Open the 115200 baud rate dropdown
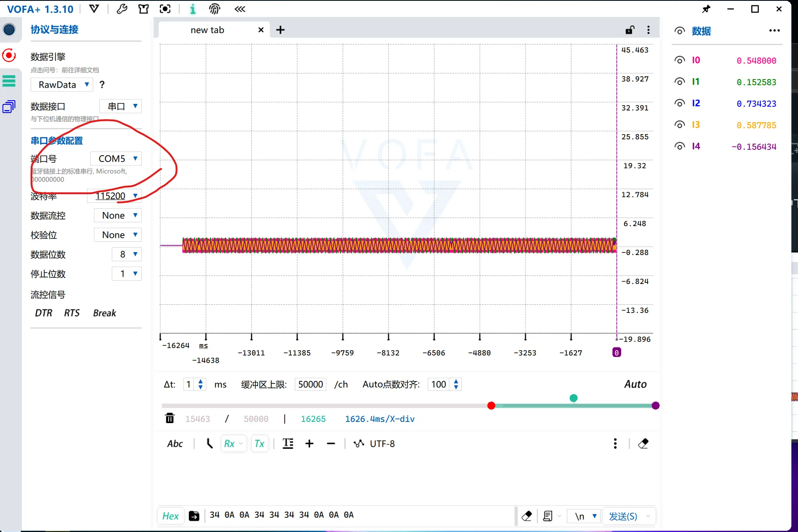This screenshot has width=798, height=532. click(x=114, y=196)
